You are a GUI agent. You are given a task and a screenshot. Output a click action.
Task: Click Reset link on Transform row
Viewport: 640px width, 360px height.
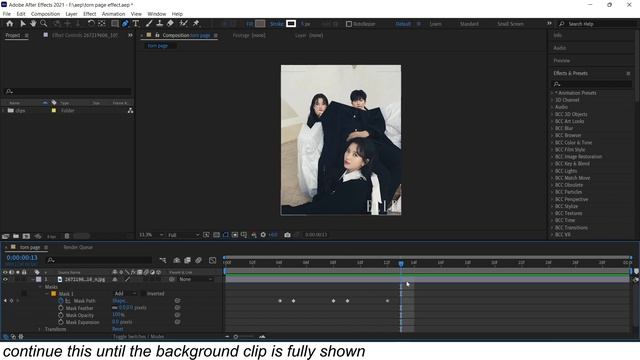pos(118,329)
